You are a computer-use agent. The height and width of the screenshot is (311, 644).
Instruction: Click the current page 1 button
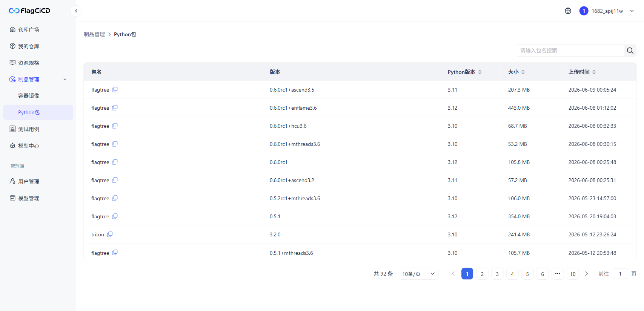pos(467,274)
